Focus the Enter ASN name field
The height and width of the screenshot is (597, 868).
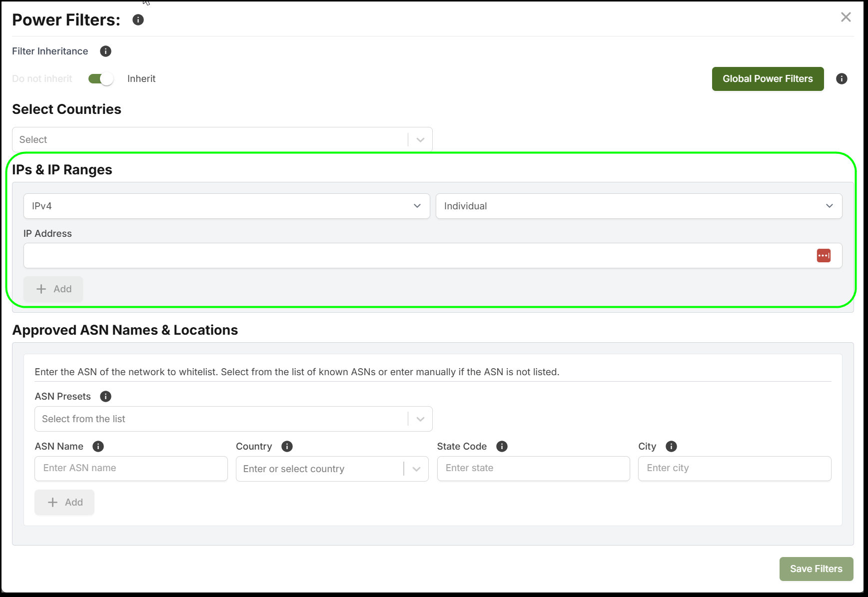point(131,469)
